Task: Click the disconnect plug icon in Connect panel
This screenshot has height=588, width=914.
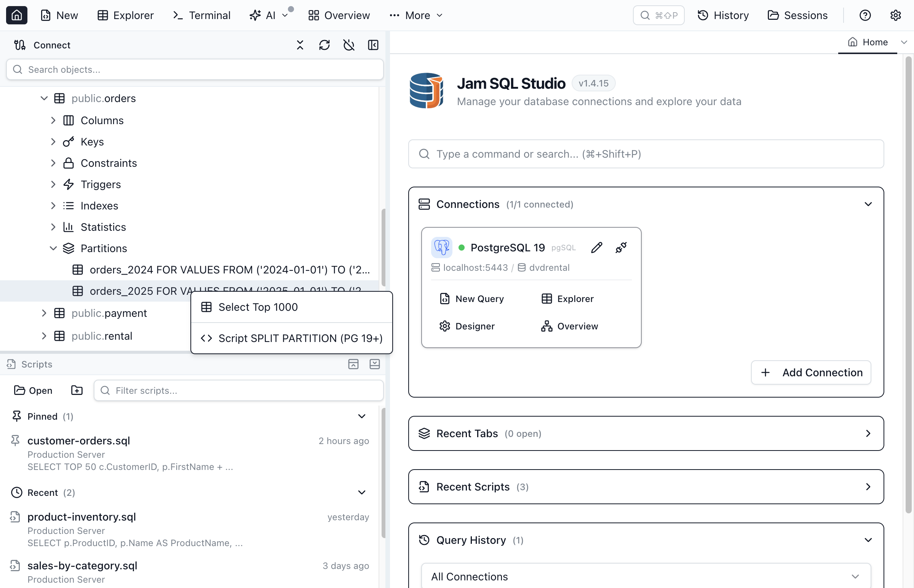Action: 348,45
